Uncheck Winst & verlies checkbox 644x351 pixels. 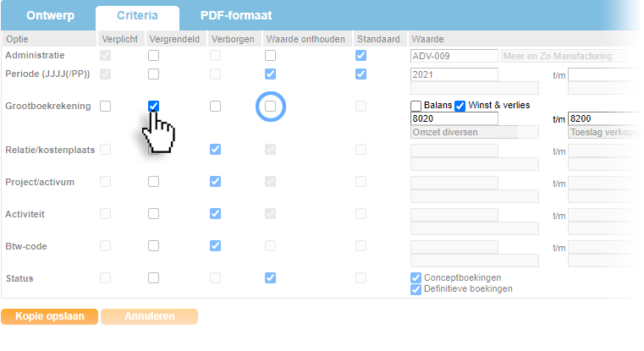coord(460,106)
